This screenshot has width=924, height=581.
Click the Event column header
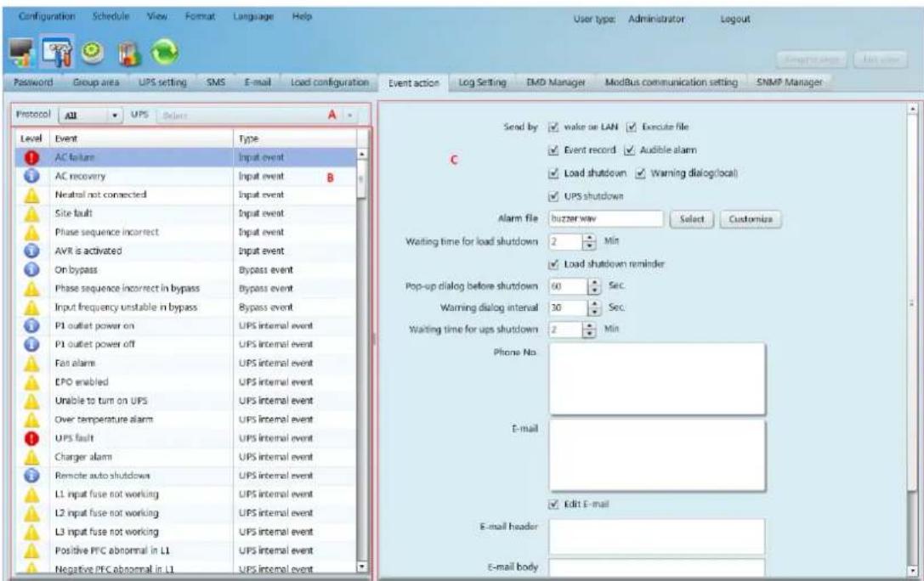click(x=142, y=139)
